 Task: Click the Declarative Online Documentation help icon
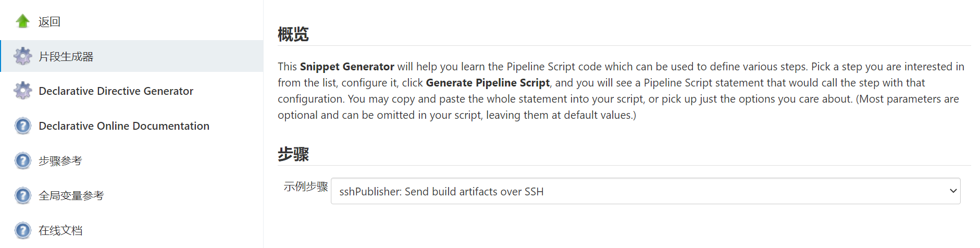pos(22,126)
